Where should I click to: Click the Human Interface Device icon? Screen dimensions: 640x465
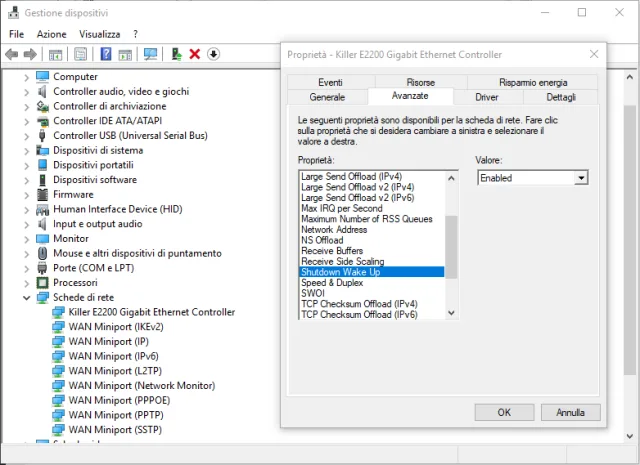point(42,209)
